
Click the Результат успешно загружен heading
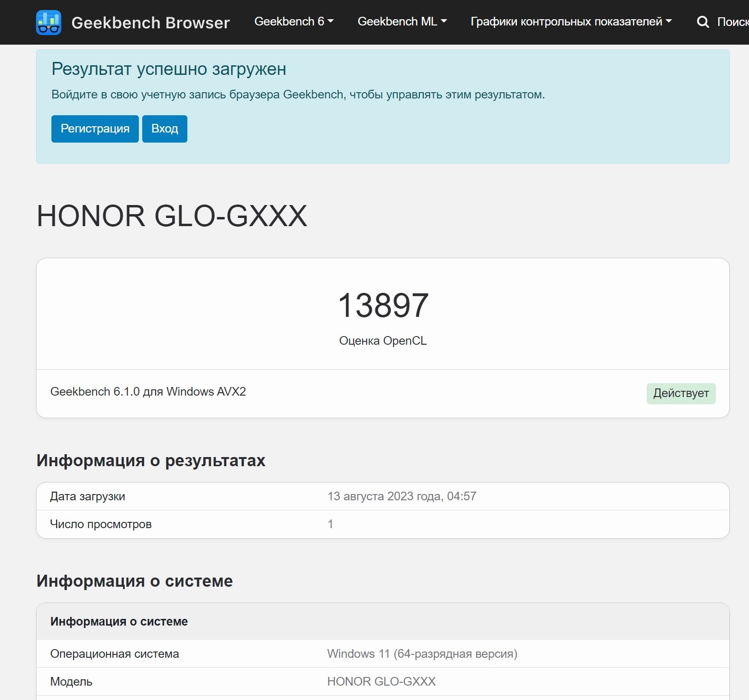[x=169, y=69]
